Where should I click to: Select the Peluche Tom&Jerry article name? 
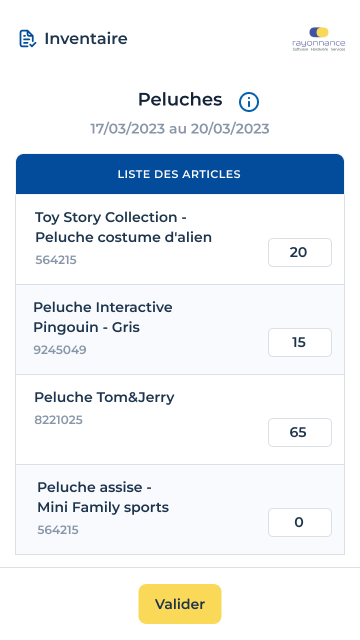click(x=104, y=397)
